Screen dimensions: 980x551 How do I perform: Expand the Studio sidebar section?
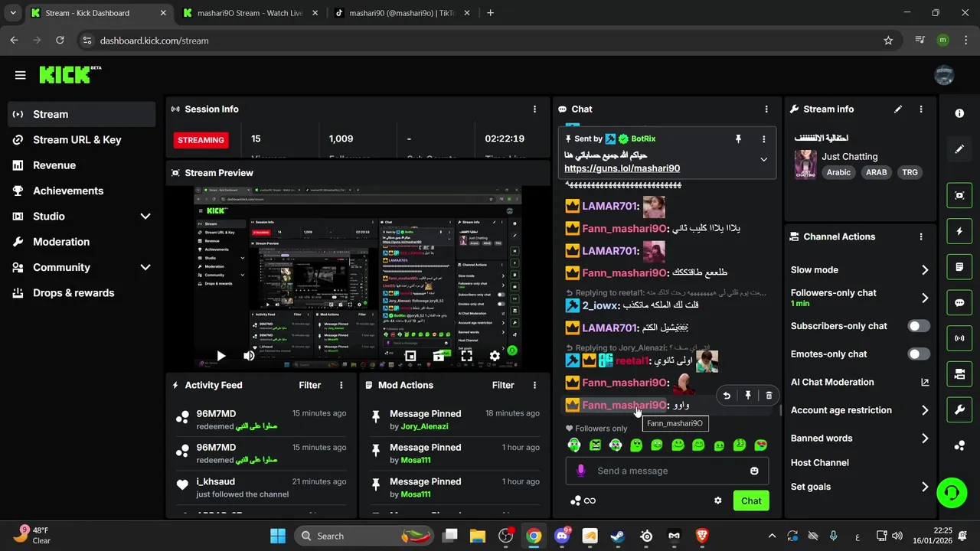pos(81,217)
